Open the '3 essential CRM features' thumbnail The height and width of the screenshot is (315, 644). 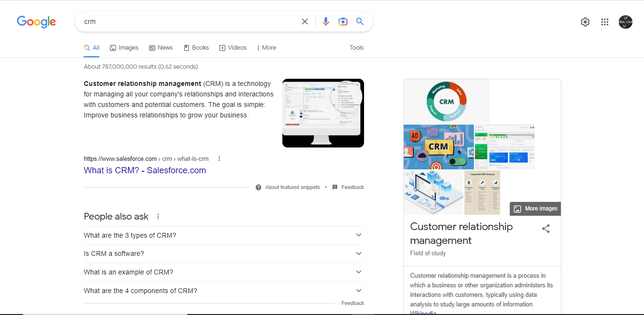point(482,193)
